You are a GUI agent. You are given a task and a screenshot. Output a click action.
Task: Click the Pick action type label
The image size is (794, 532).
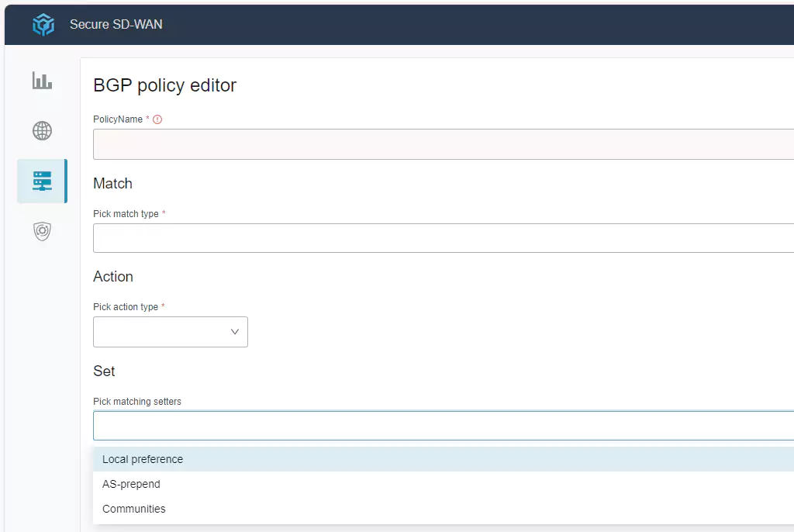click(x=126, y=307)
